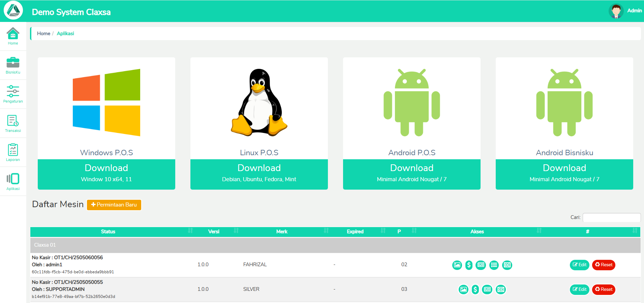Screen dimensions: 644x303
Task: Click the CC access icon in SILVER row
Action: point(501,290)
